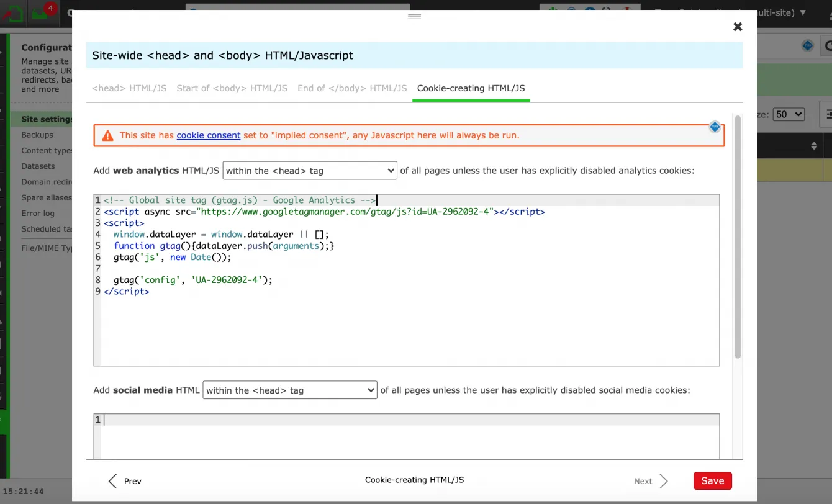Click line 2 script src URL text
The width and height of the screenshot is (832, 504).
[345, 212]
